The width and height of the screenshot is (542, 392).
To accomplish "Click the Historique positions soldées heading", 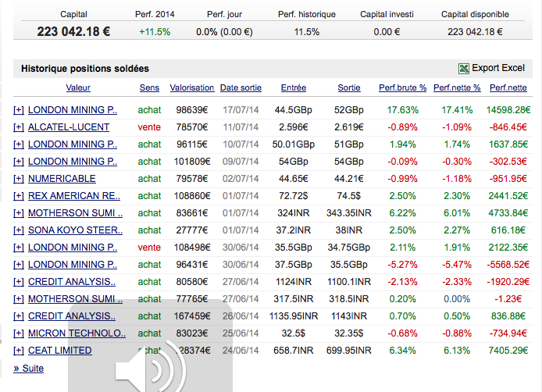I will [85, 69].
